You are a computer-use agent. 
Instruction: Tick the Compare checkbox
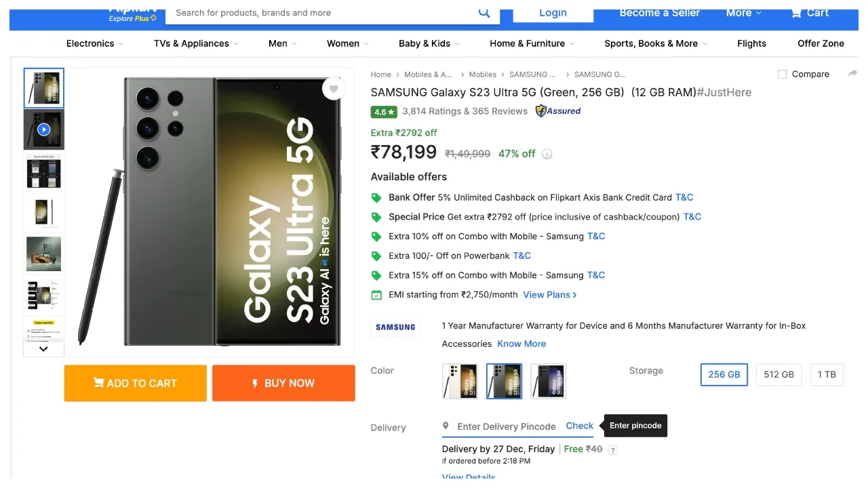(782, 74)
